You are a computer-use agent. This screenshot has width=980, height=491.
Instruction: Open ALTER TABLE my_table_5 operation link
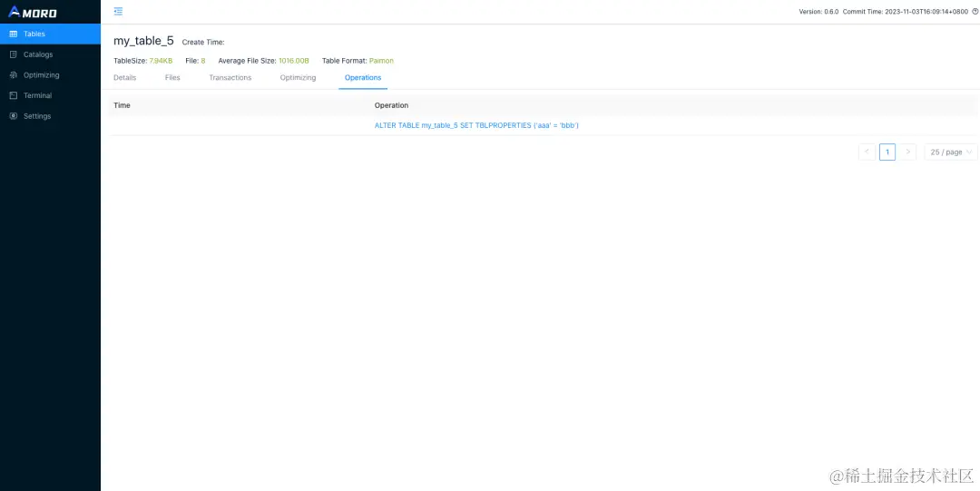(x=477, y=126)
